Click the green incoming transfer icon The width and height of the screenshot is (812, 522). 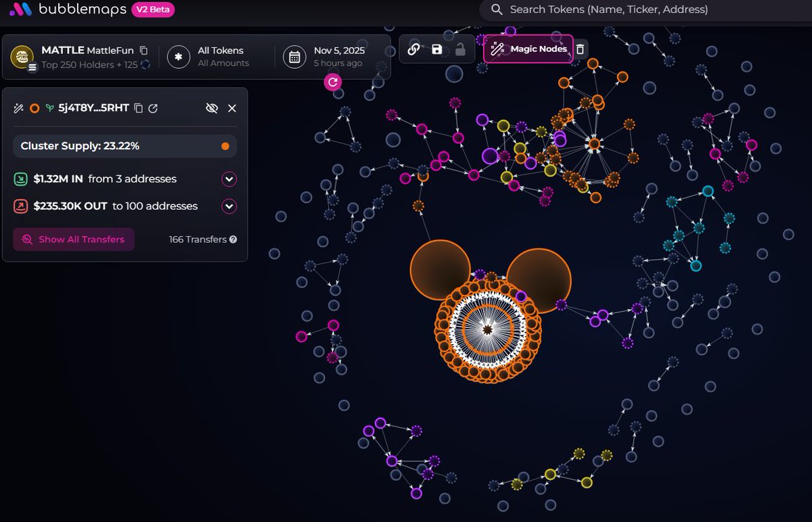click(21, 179)
